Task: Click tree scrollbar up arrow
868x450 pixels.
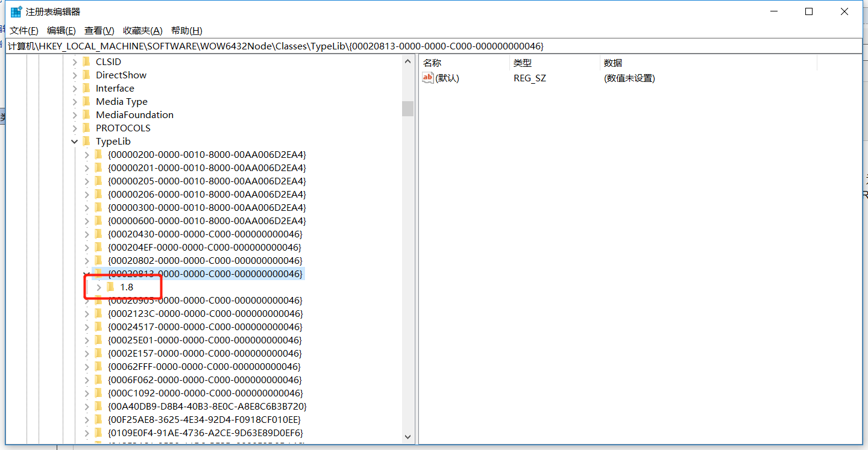Action: coord(408,61)
